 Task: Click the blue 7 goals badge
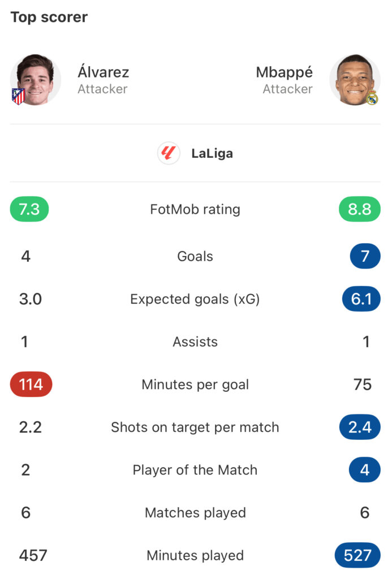365,256
